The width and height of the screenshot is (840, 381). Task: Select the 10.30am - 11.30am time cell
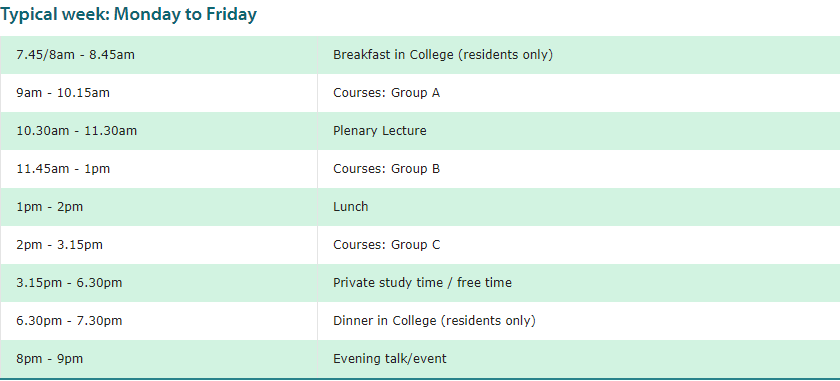(159, 131)
